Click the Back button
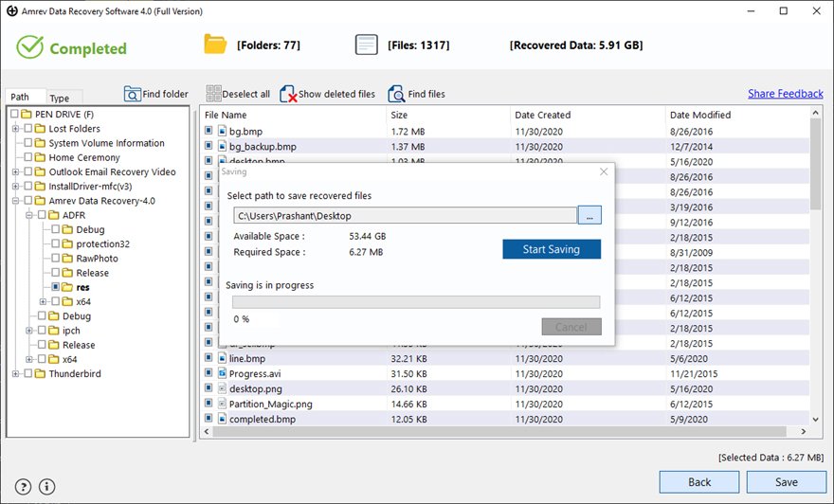The height and width of the screenshot is (504, 834). click(698, 481)
